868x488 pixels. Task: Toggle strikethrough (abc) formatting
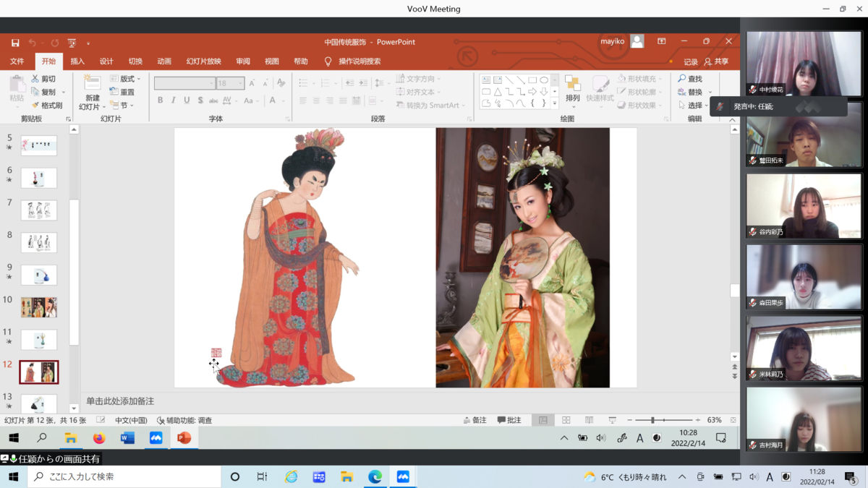(x=214, y=100)
